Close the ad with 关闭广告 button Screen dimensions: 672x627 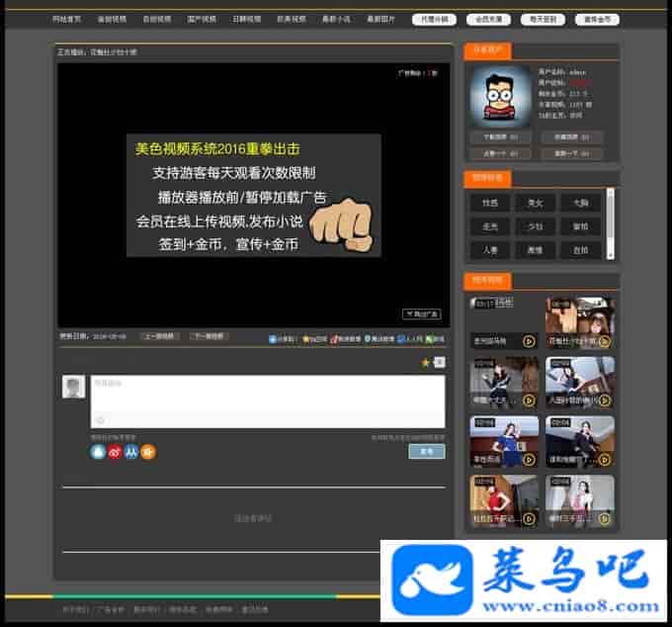pyautogui.click(x=421, y=313)
